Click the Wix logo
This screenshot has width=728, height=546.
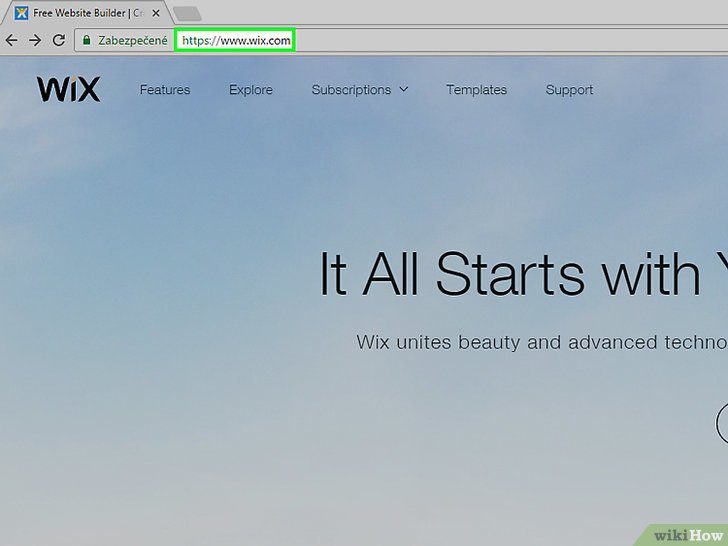tap(69, 89)
